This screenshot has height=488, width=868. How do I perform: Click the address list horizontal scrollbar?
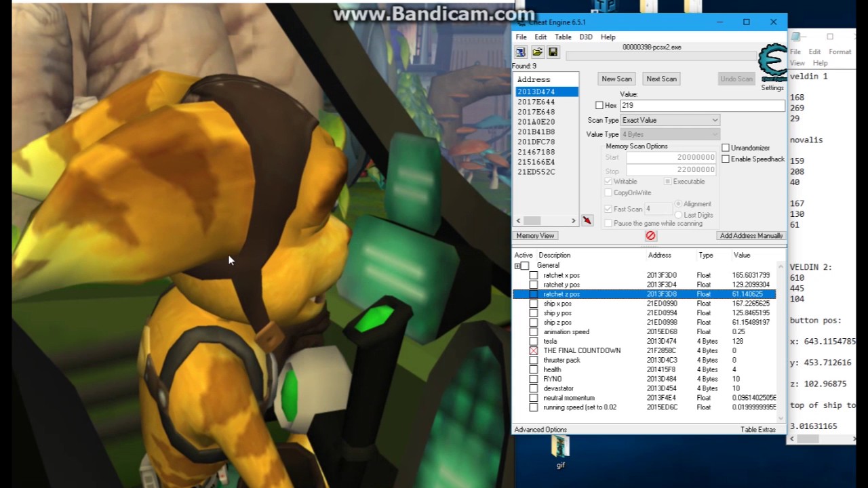pyautogui.click(x=545, y=221)
